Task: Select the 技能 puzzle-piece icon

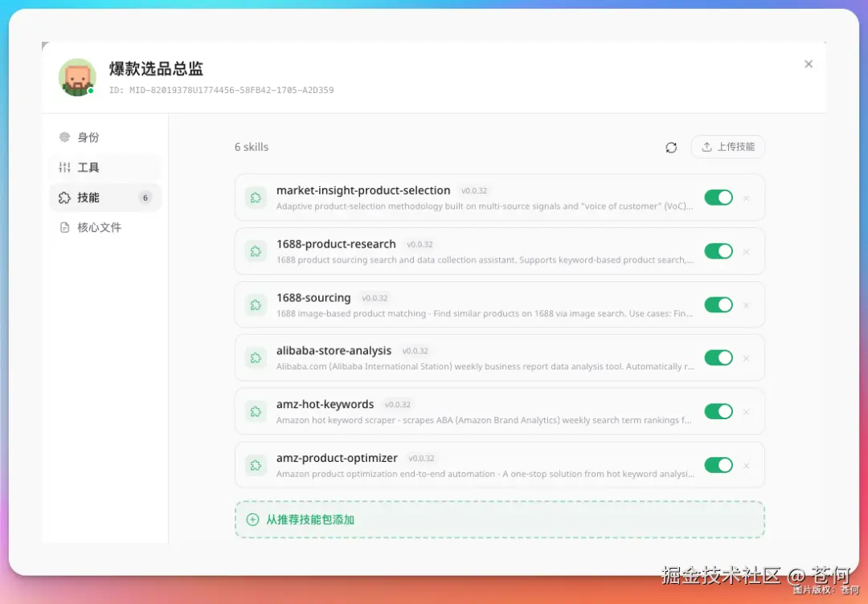Action: tap(64, 198)
